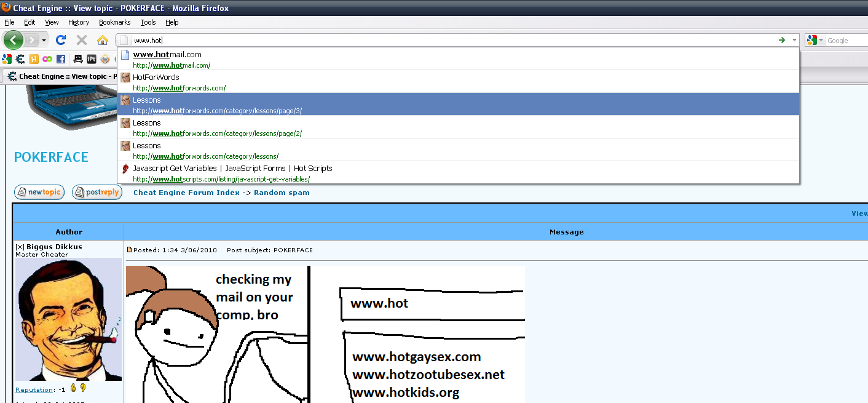Give thumbs up reputation to Biggus Dikkus
The height and width of the screenshot is (403, 868).
73,388
